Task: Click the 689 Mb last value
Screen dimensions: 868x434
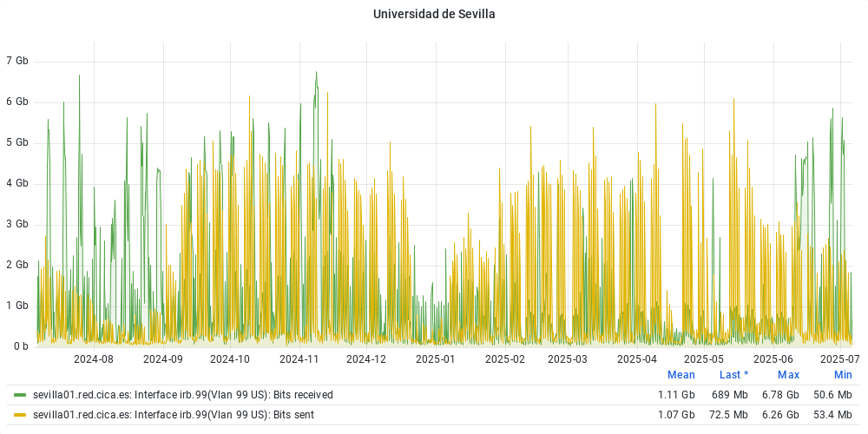Action: pyautogui.click(x=730, y=395)
